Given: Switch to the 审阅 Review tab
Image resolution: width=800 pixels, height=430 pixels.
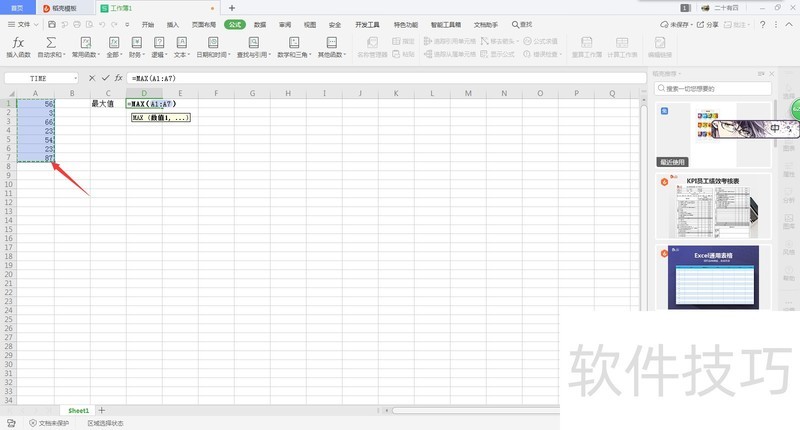Looking at the screenshot, I should point(285,24).
